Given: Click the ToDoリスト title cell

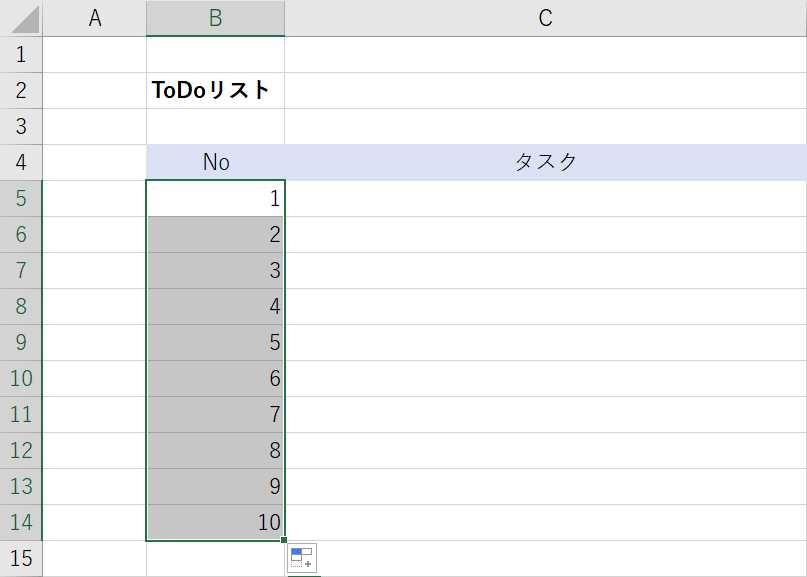Looking at the screenshot, I should pos(215,90).
